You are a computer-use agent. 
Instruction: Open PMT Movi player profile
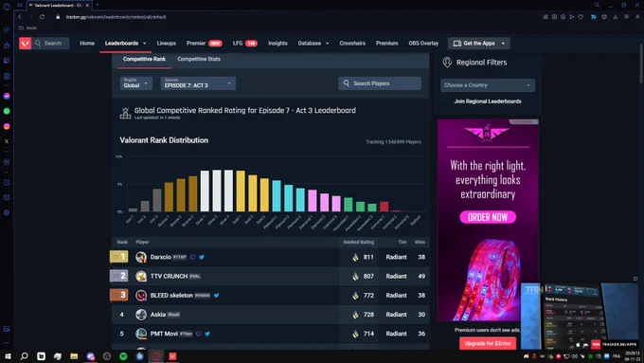point(164,334)
